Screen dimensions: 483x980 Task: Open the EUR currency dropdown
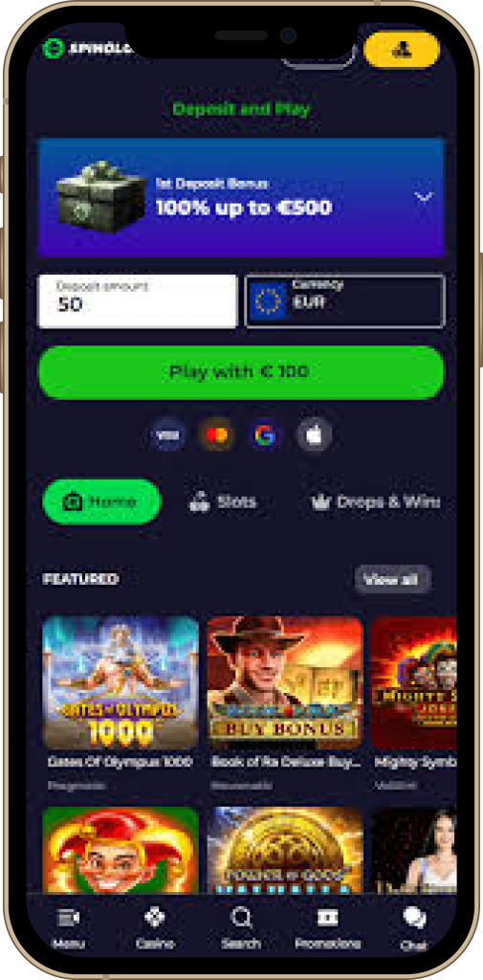tap(345, 301)
